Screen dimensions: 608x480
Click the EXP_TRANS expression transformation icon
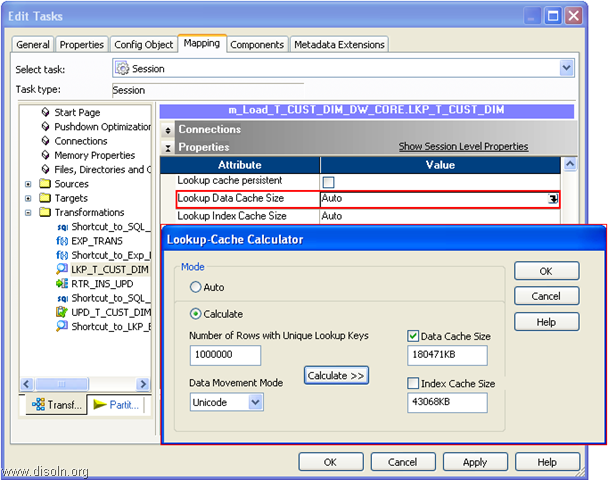pos(62,241)
